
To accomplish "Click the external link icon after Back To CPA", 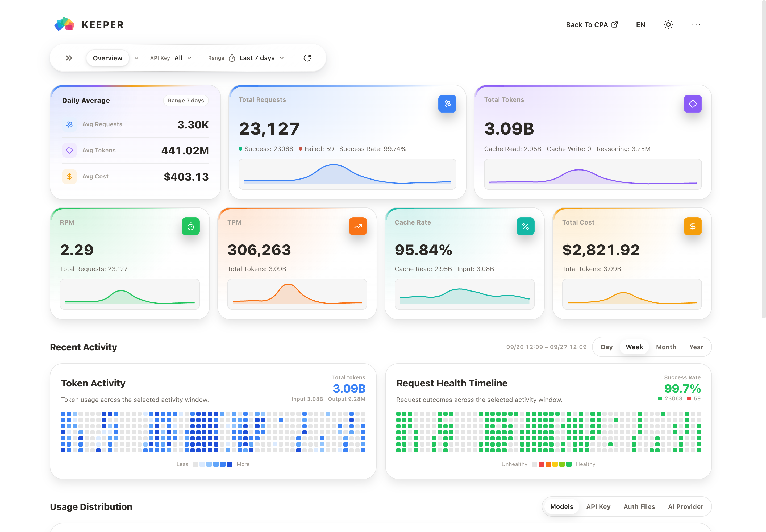I will (x=614, y=24).
